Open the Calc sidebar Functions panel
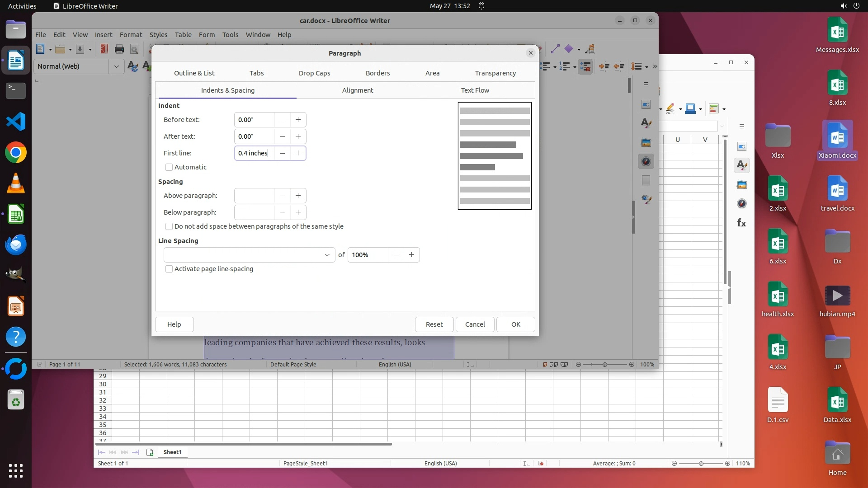The width and height of the screenshot is (868, 488). 741,223
